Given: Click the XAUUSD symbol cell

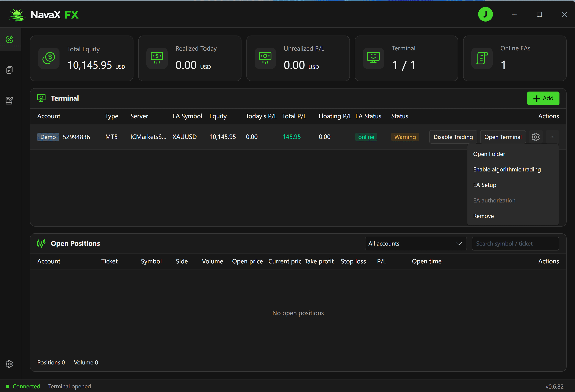Looking at the screenshot, I should [185, 137].
